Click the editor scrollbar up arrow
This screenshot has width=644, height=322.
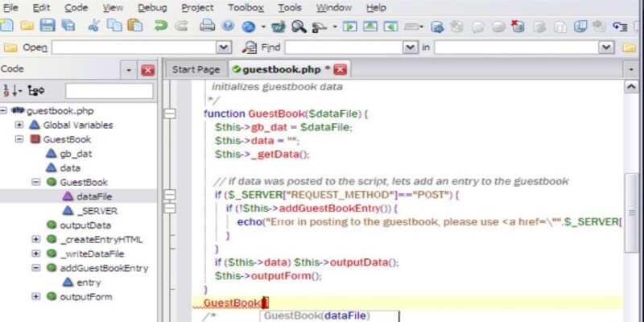point(631,87)
